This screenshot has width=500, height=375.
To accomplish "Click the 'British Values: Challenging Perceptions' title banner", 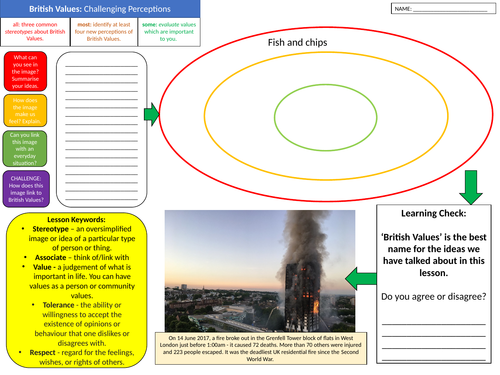I will point(100,9).
